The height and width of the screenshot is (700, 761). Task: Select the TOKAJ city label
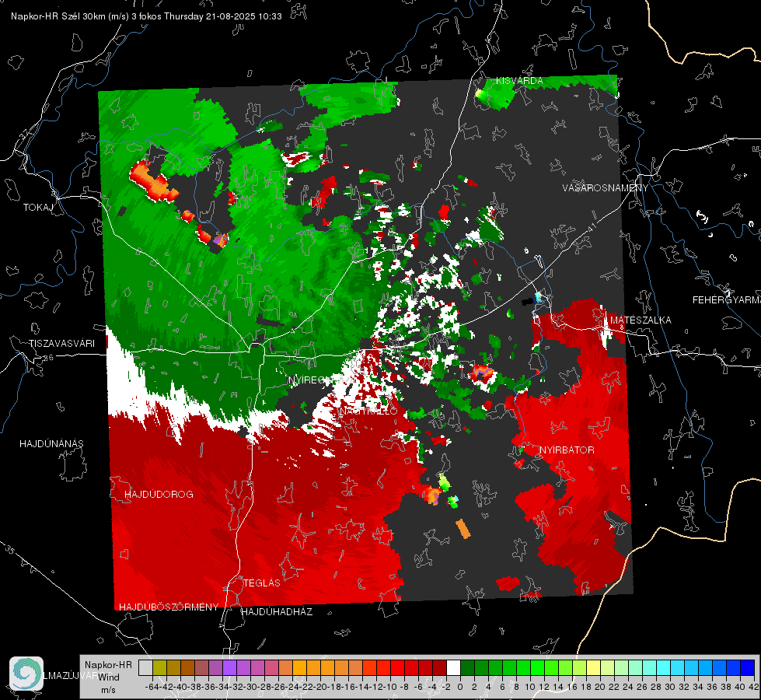38,208
